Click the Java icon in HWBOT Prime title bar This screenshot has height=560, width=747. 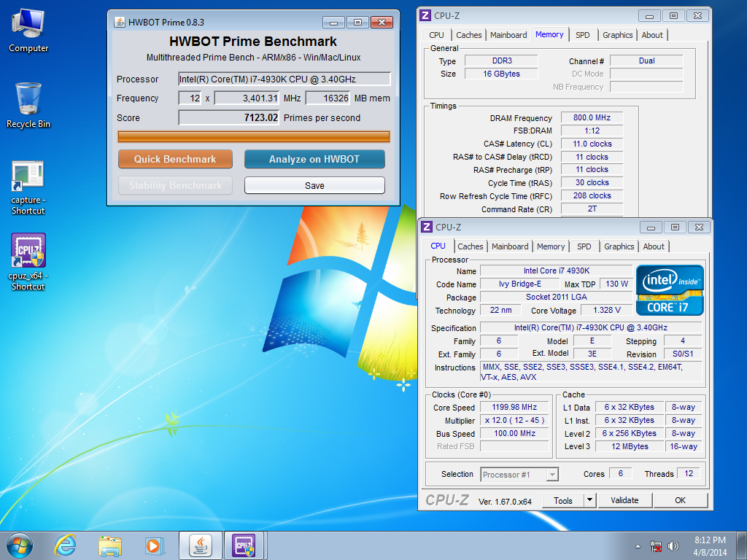(x=120, y=22)
